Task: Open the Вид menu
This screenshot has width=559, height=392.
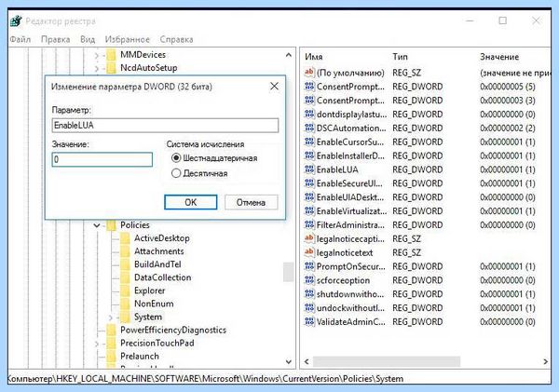Action: click(88, 39)
